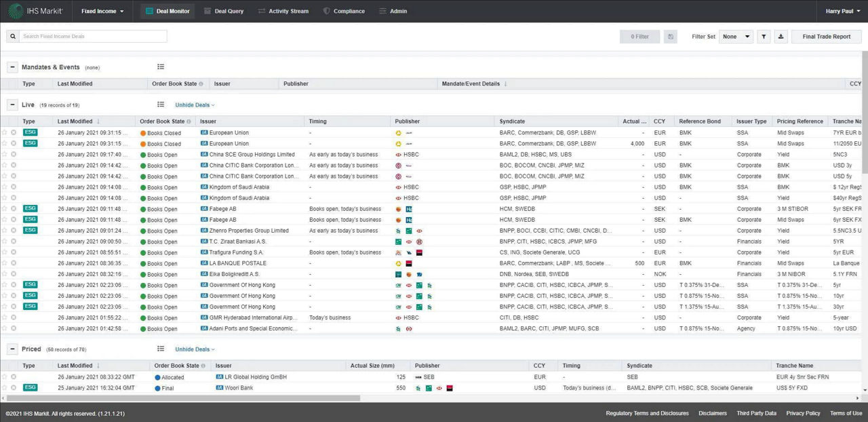Click hide circle icon on Adani Ports row
Screen dimensions: 868x422
coord(14,328)
